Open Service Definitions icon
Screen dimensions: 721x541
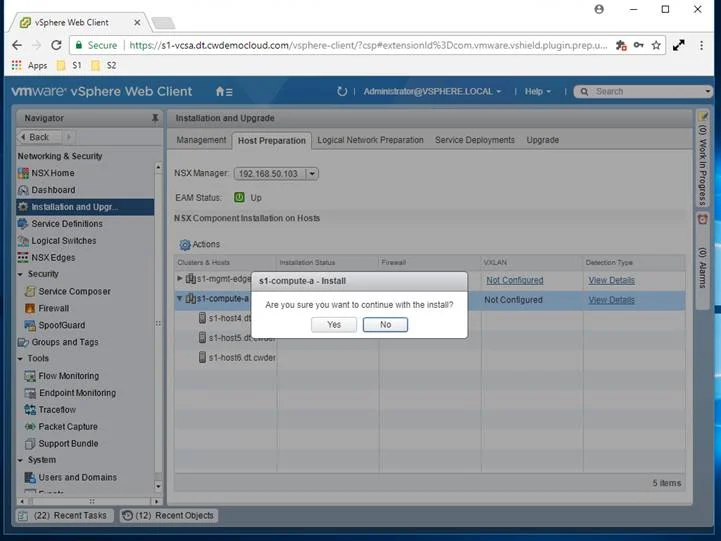click(23, 224)
